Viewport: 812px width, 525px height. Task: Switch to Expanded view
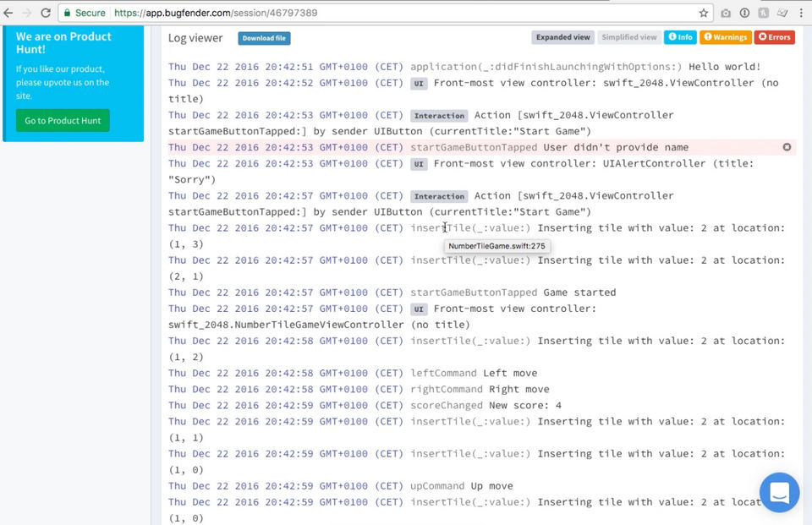tap(563, 37)
